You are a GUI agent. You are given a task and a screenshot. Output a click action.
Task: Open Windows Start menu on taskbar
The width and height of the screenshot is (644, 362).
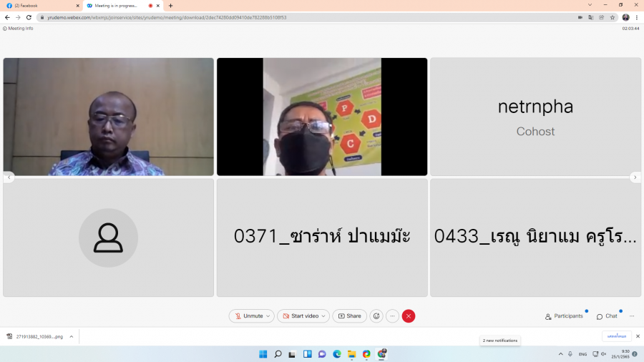[x=263, y=354]
